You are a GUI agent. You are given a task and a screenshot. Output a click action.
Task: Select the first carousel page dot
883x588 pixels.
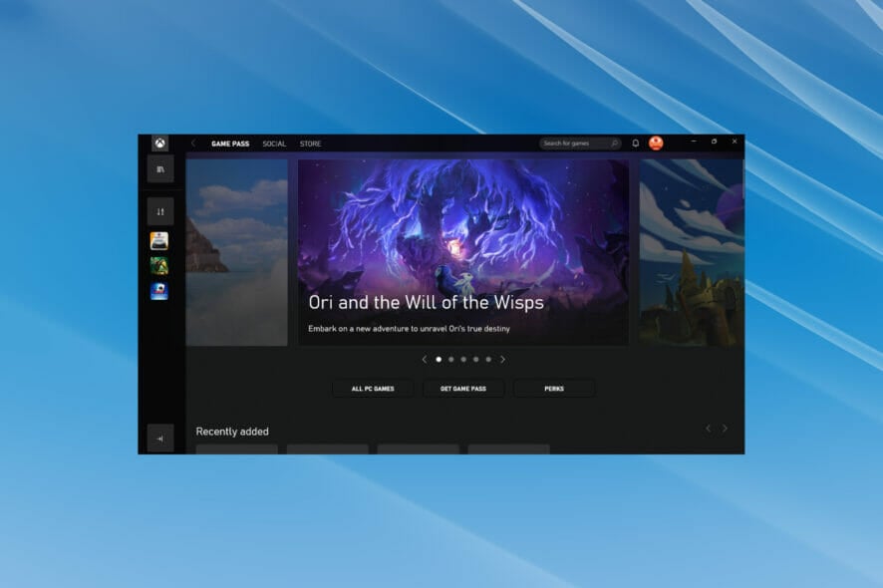tap(439, 360)
